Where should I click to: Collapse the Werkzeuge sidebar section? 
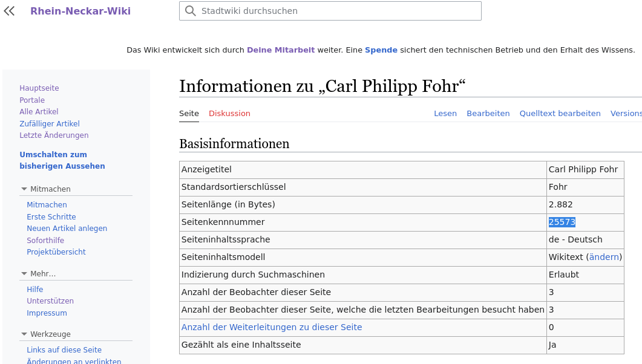coord(24,334)
